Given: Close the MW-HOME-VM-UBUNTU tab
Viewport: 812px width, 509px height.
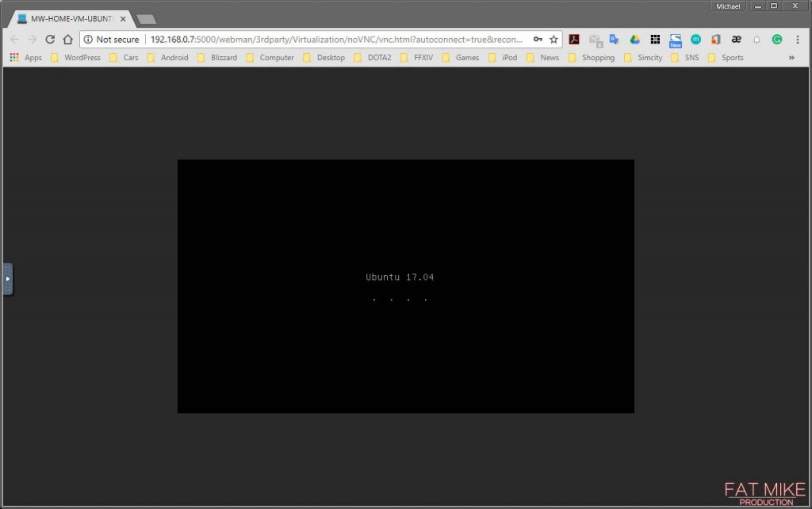Looking at the screenshot, I should pos(123,19).
